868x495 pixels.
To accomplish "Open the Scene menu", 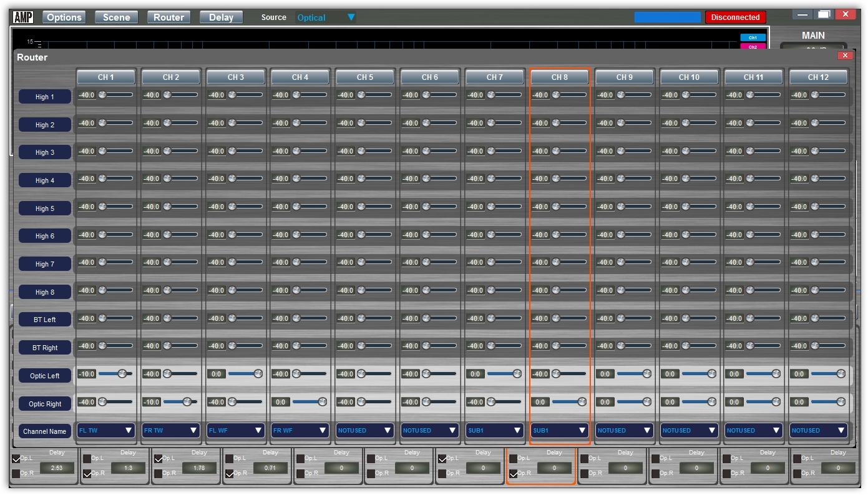I will pyautogui.click(x=116, y=17).
